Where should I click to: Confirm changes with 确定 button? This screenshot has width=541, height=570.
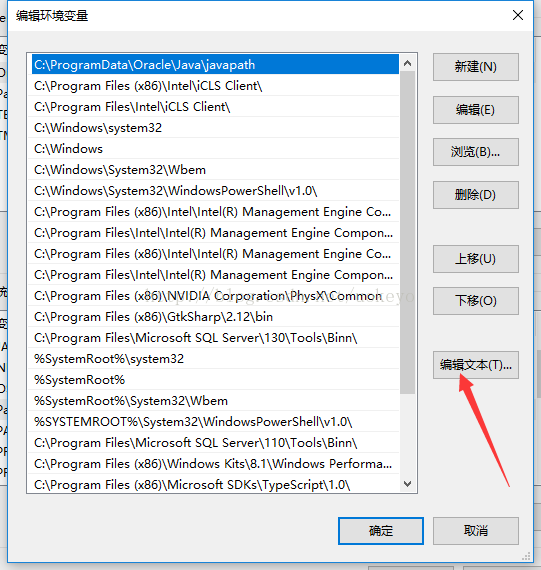click(381, 531)
